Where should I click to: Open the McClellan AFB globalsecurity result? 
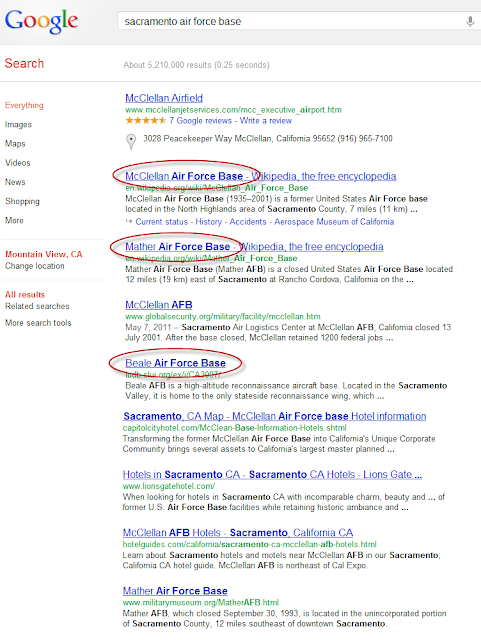[159, 305]
